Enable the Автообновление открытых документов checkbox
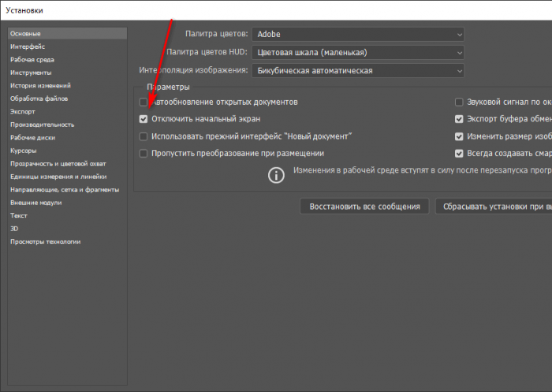The height and width of the screenshot is (392, 552). click(x=144, y=103)
